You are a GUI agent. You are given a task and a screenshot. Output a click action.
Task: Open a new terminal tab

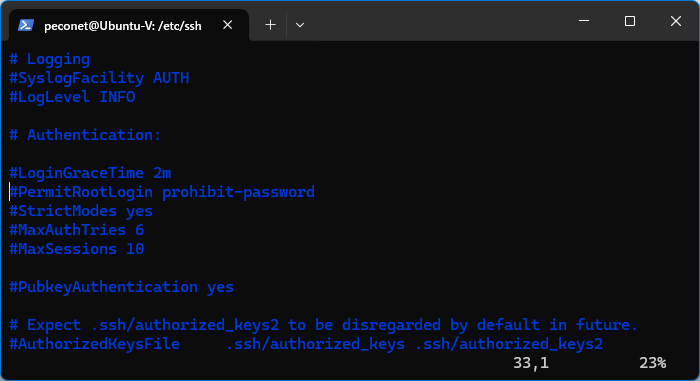tap(270, 25)
